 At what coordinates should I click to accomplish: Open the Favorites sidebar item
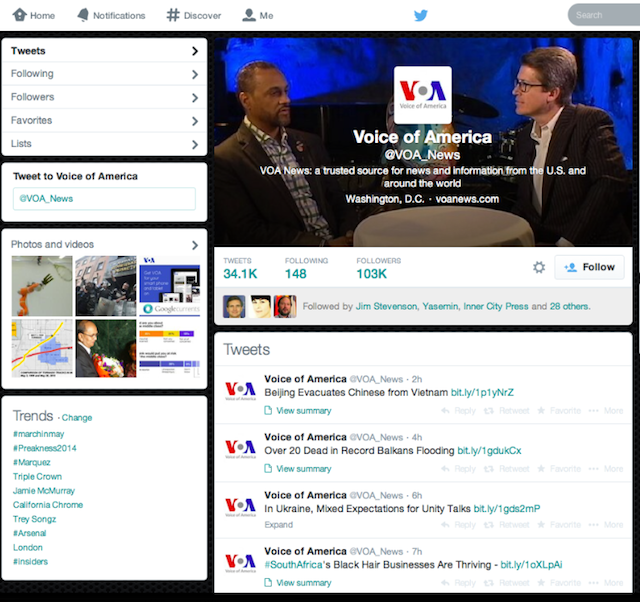point(104,120)
